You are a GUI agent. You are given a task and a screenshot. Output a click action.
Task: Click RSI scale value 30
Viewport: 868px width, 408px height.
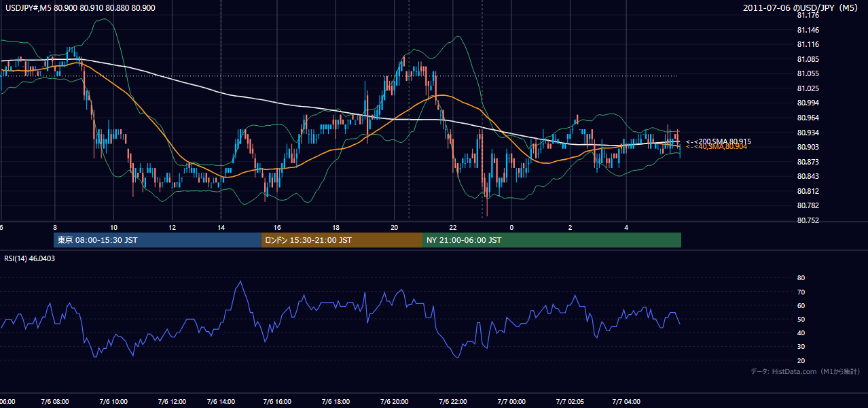[x=801, y=347]
